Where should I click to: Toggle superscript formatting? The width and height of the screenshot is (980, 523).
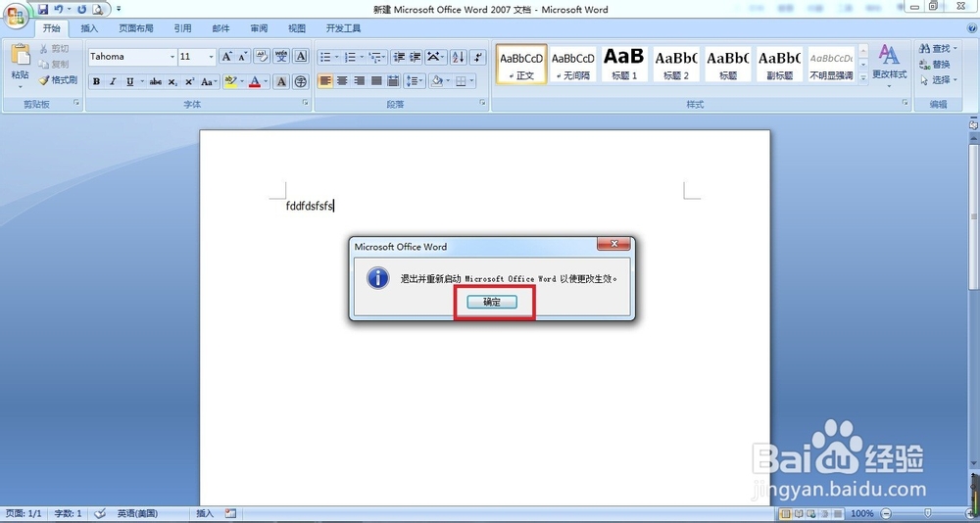(x=189, y=82)
